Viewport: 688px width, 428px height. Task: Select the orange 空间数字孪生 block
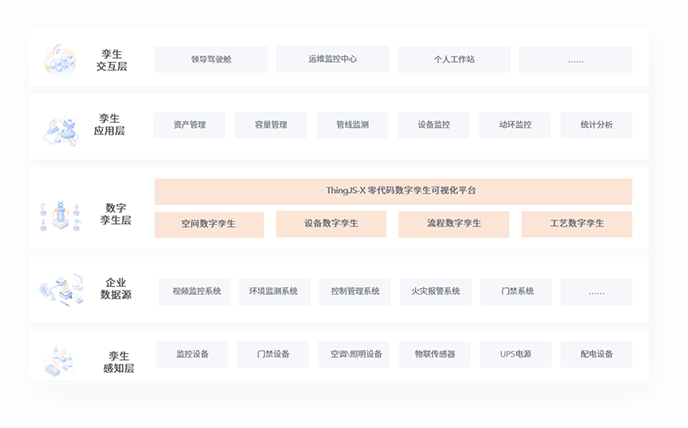[x=209, y=224]
